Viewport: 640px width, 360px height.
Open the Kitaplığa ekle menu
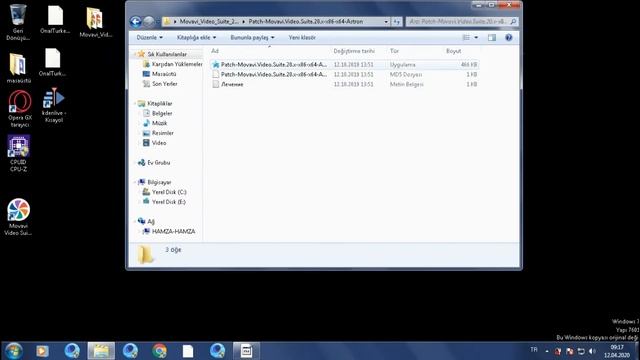(x=196, y=38)
